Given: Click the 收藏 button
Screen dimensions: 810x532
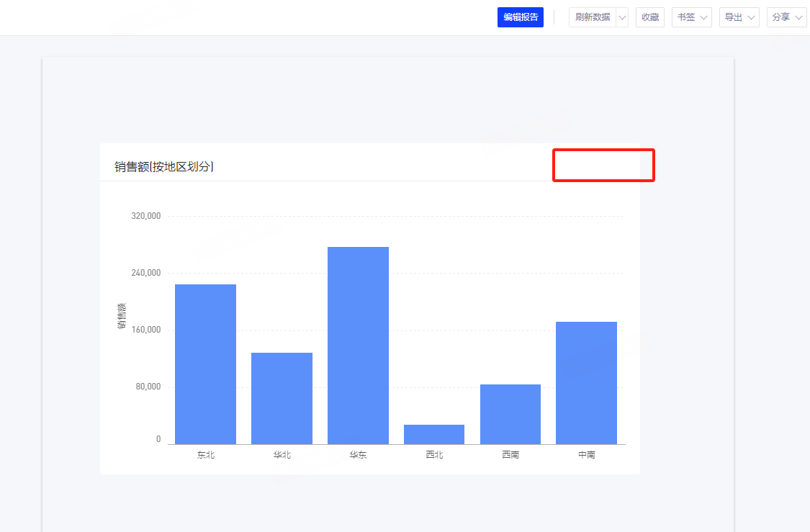Looking at the screenshot, I should pos(649,17).
